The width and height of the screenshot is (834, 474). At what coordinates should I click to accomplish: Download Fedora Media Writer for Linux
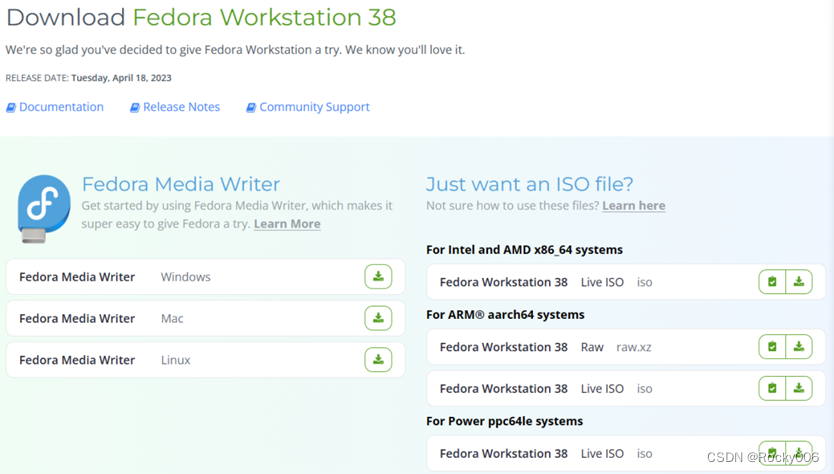tap(378, 360)
